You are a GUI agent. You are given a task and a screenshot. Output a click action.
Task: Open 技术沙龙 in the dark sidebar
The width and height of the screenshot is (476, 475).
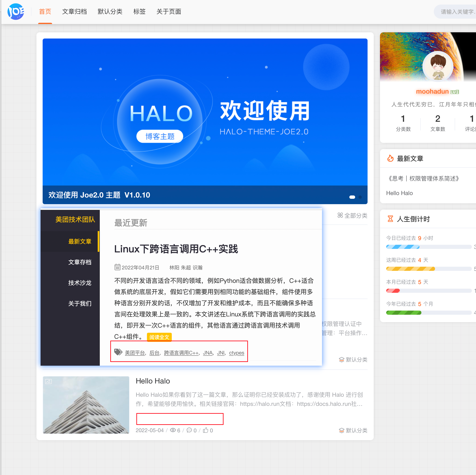(80, 283)
